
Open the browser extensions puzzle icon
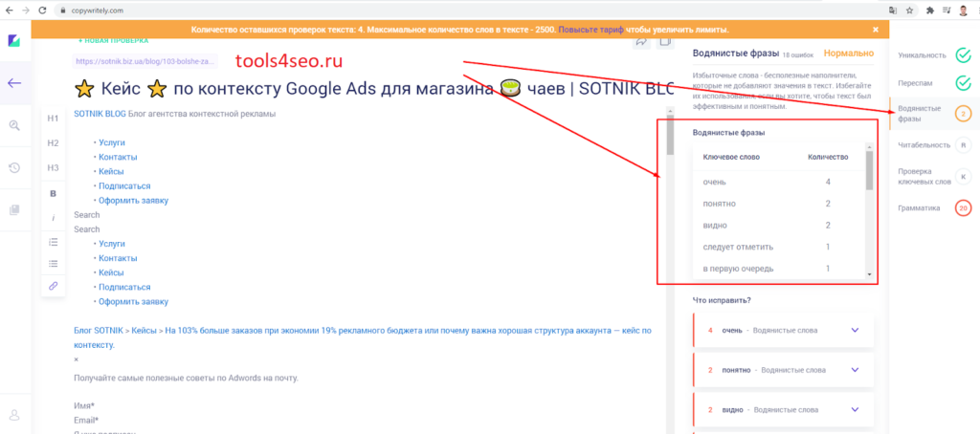(930, 10)
